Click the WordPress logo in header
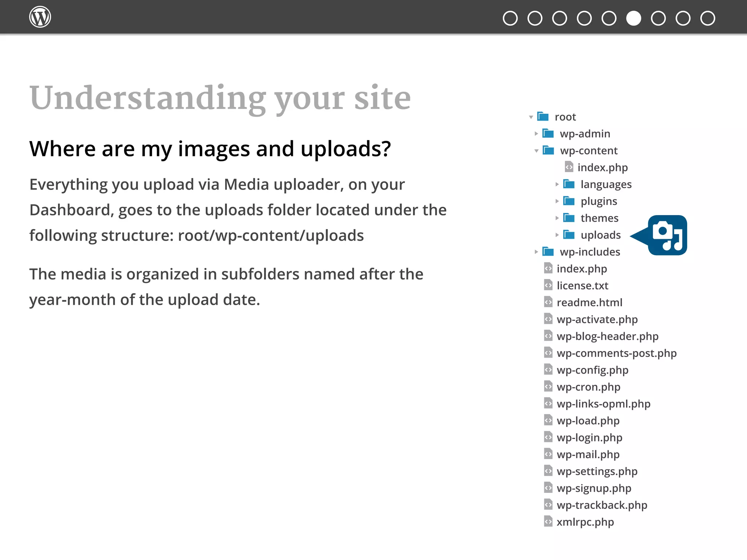Viewport: 747px width, 560px height. (x=40, y=17)
